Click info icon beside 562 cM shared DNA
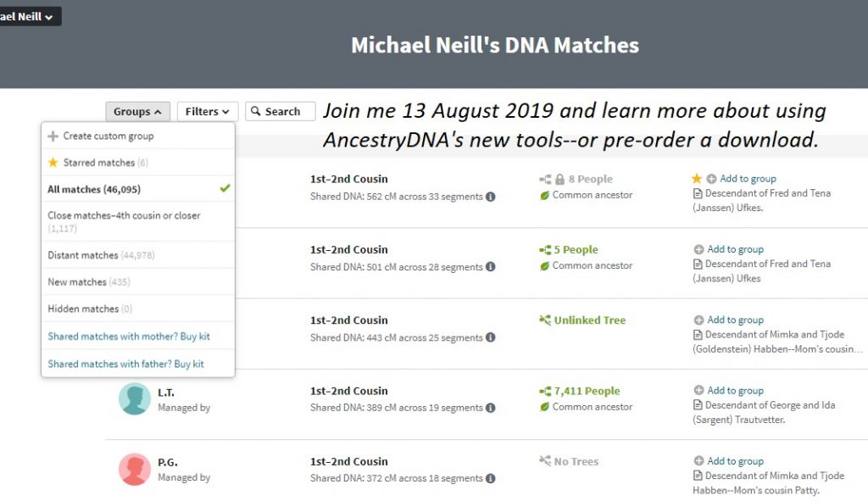The image size is (868, 501). (x=491, y=197)
